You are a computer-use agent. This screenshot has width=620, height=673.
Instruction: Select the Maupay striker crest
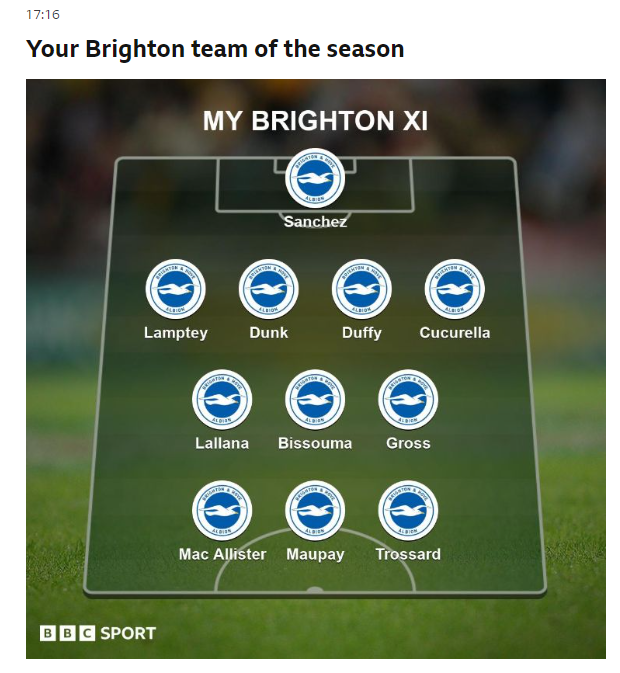coord(315,510)
